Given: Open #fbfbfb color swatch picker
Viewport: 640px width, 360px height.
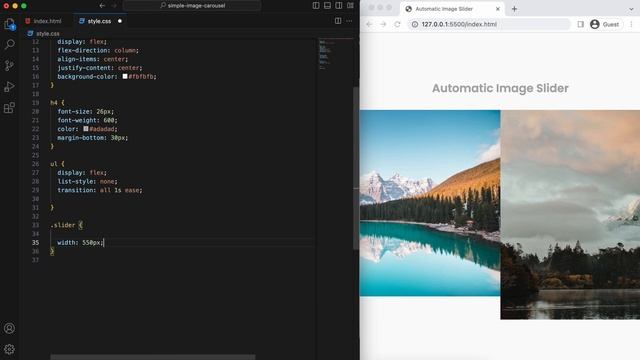Looking at the screenshot, I should point(125,76).
